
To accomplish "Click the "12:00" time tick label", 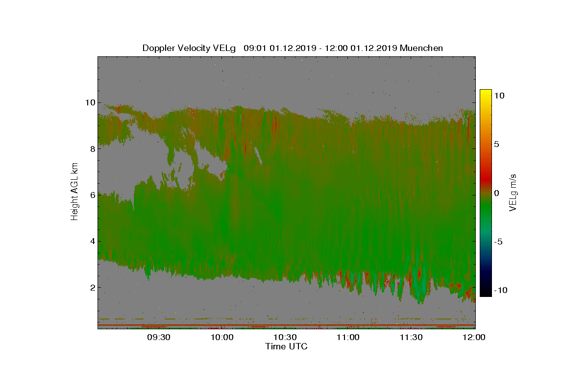I will tap(474, 337).
